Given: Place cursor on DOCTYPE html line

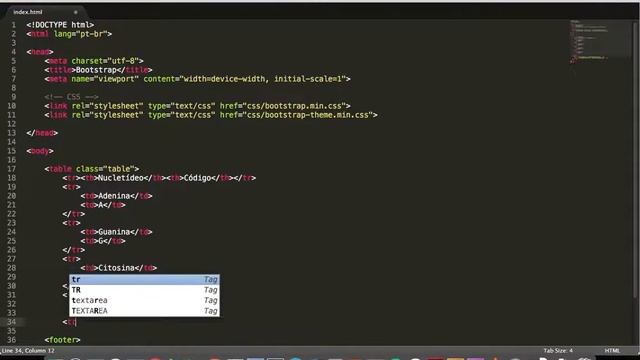Looking at the screenshot, I should tap(60, 25).
